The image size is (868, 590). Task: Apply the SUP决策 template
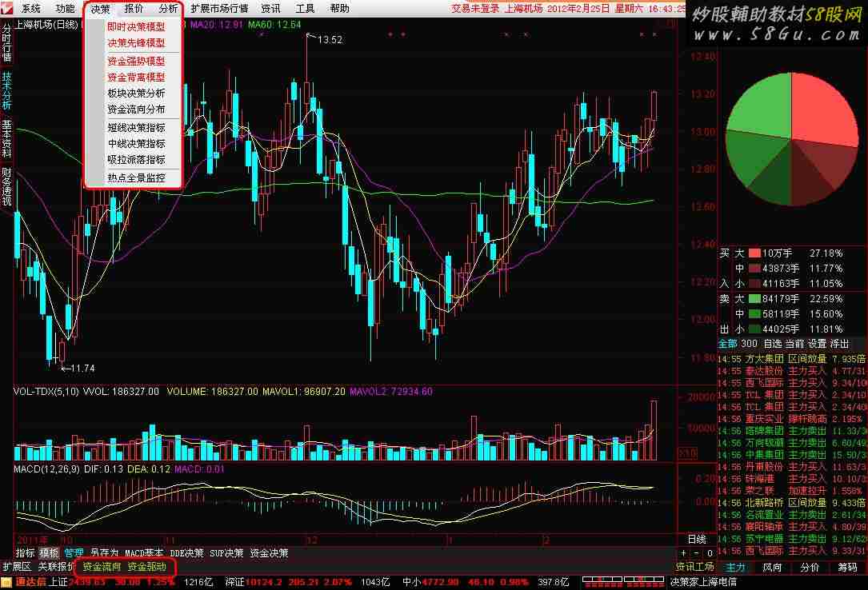coord(226,553)
